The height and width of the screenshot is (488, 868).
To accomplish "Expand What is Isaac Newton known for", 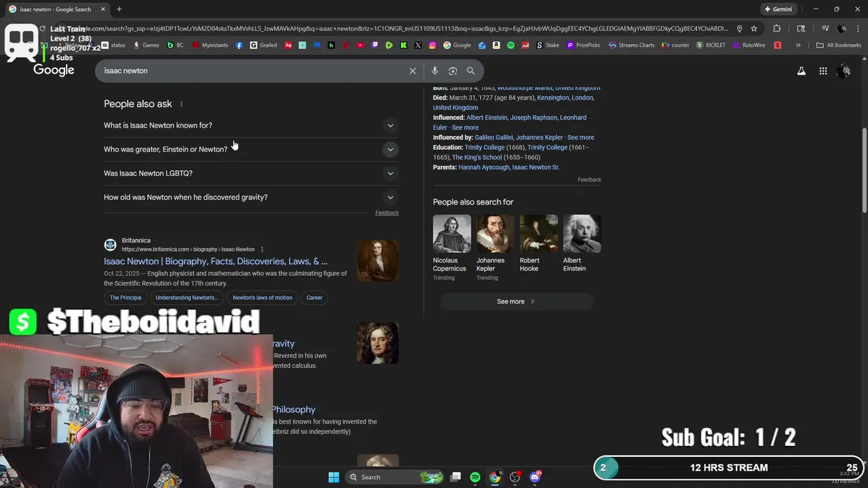I will (251, 125).
